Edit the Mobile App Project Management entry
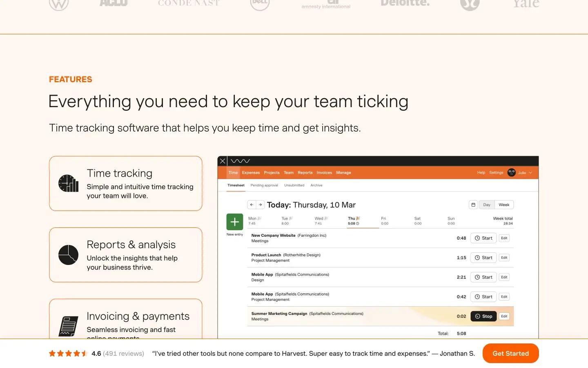Viewport: 588px width, 368px height. point(504,297)
